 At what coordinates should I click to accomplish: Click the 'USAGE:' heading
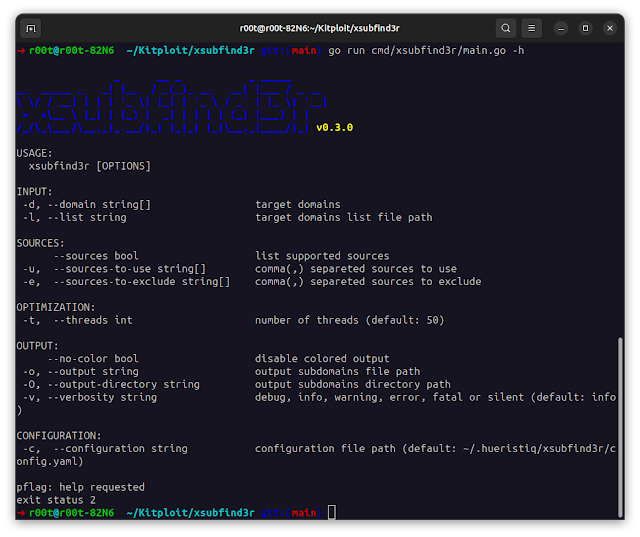(x=35, y=153)
